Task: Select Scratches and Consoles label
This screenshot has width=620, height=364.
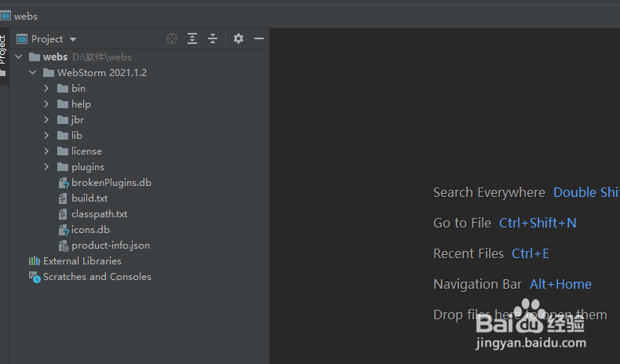Action: point(97,277)
